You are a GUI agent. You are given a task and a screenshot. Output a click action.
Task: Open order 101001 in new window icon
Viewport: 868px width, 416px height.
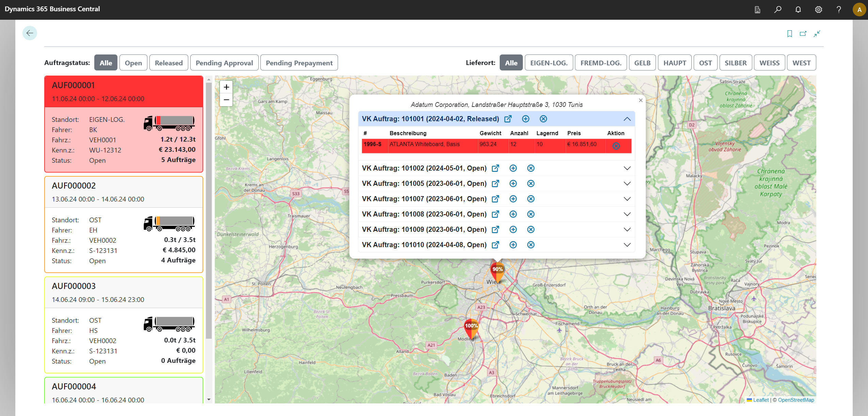click(508, 119)
